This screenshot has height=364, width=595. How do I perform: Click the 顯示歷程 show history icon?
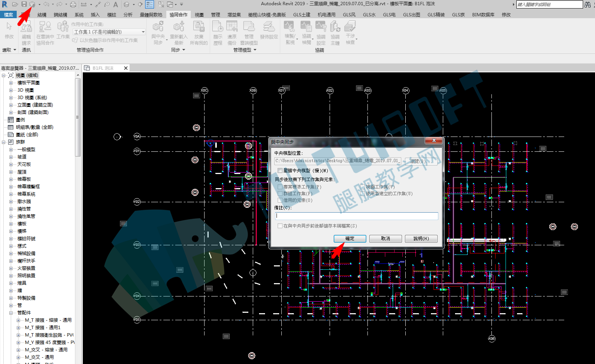tap(218, 26)
